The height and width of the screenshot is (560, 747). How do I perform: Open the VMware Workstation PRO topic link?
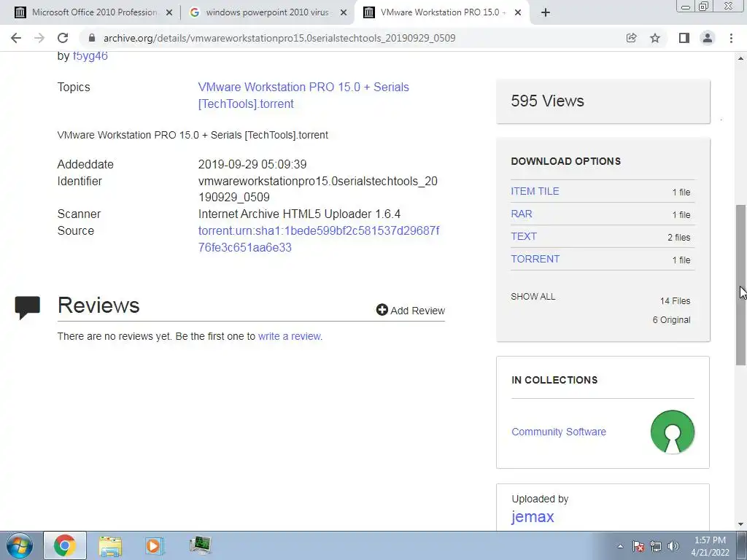[x=303, y=96]
